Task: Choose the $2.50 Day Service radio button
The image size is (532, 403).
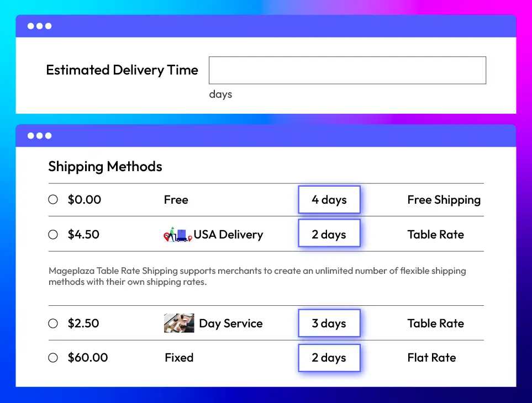Action: tap(53, 324)
